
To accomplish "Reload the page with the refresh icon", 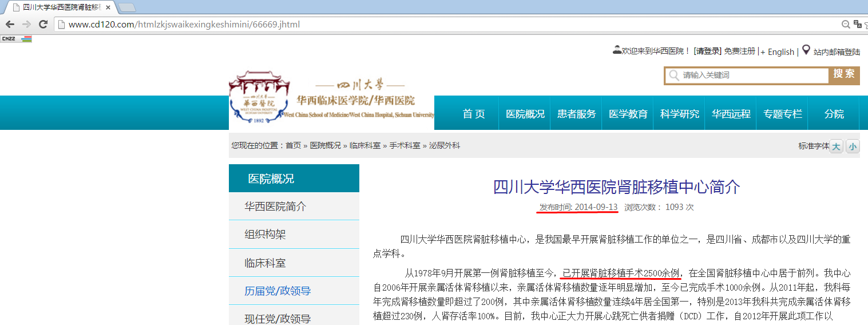I will [43, 25].
